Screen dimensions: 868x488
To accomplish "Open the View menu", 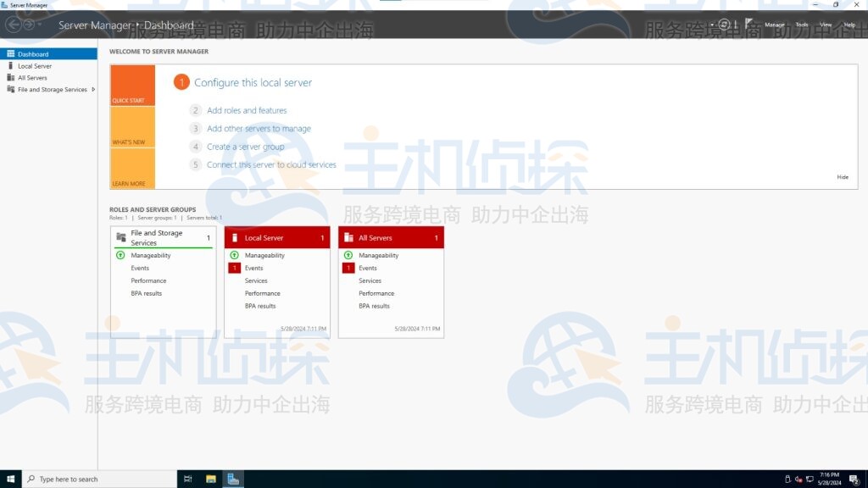I will [825, 25].
